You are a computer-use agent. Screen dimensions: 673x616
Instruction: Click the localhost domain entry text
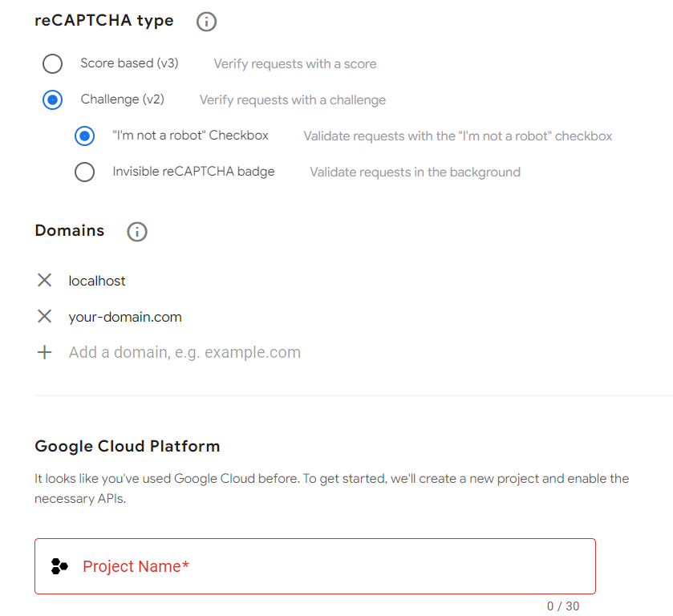coord(97,281)
